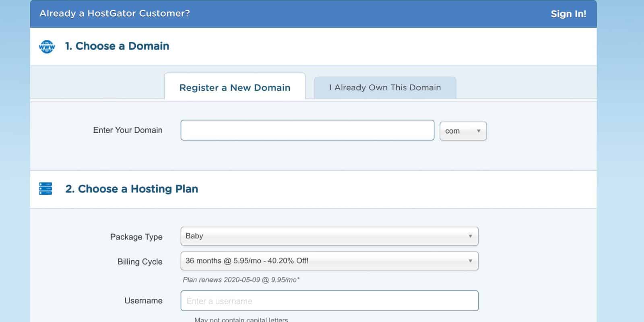Viewport: 644px width, 322px height.
Task: Click the May not contain capital letters hint
Action: [241, 320]
